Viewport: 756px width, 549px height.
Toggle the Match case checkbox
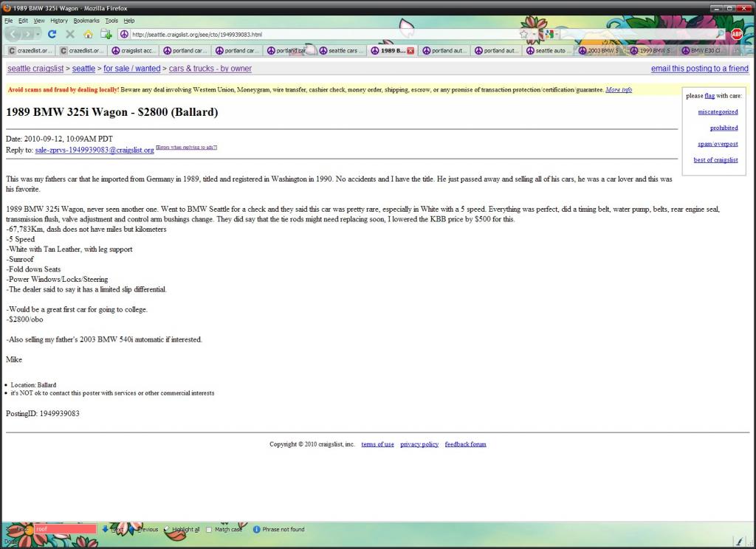(x=209, y=529)
